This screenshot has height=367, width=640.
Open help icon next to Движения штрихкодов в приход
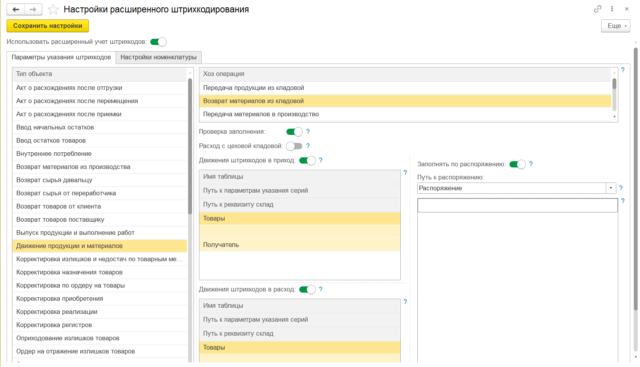pos(320,160)
